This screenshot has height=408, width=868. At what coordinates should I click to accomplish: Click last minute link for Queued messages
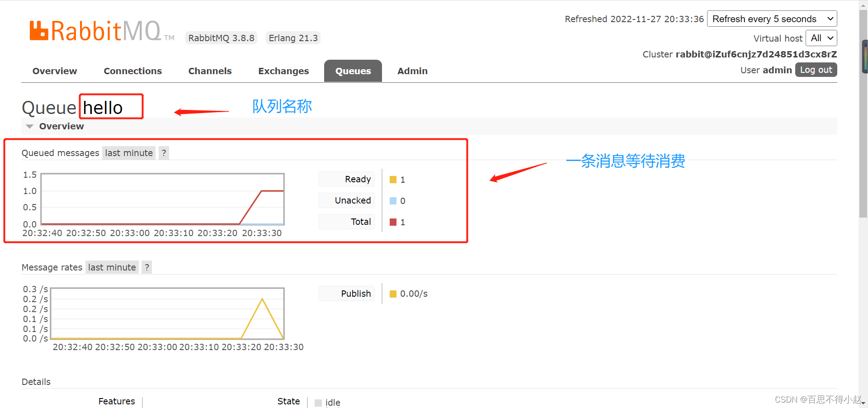(x=129, y=153)
